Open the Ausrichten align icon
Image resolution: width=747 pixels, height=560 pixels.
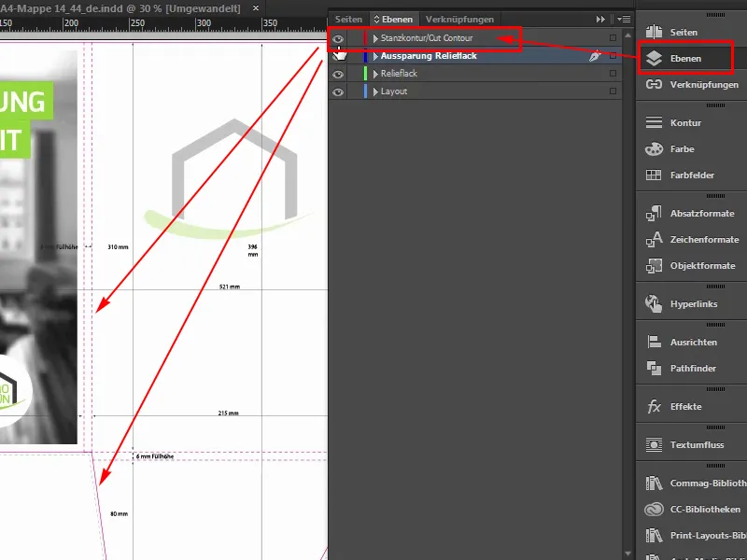[654, 342]
